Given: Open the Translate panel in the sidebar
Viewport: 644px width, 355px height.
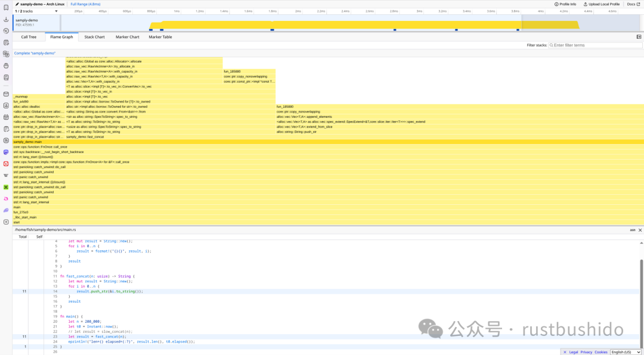Looking at the screenshot, I should (x=6, y=54).
